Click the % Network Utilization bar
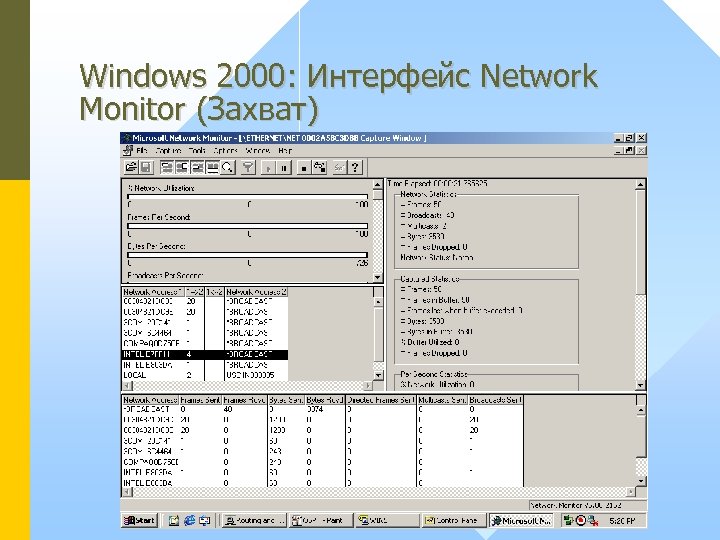The width and height of the screenshot is (720, 540). [x=248, y=197]
